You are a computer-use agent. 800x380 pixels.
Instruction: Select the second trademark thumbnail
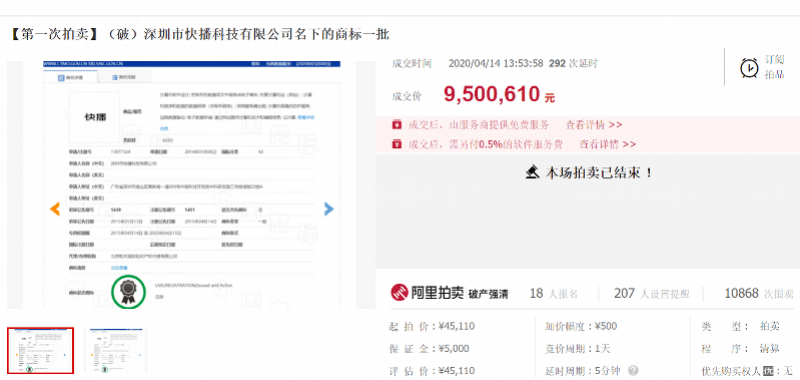pyautogui.click(x=117, y=351)
